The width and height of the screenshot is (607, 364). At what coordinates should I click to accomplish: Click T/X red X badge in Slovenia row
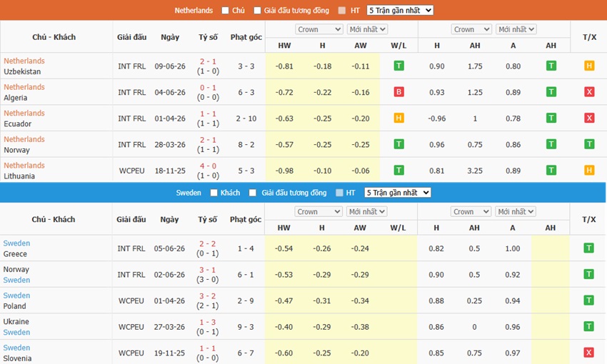589,353
